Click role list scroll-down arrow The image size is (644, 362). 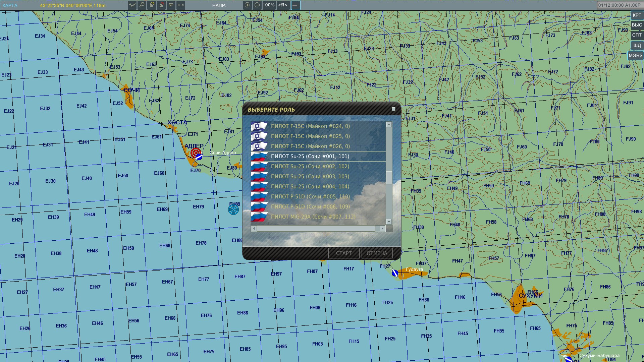click(x=389, y=222)
